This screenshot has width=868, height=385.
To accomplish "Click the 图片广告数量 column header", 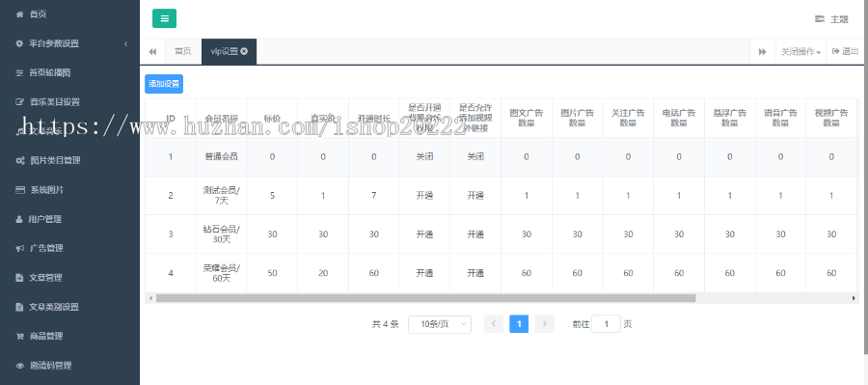I will pos(578,118).
